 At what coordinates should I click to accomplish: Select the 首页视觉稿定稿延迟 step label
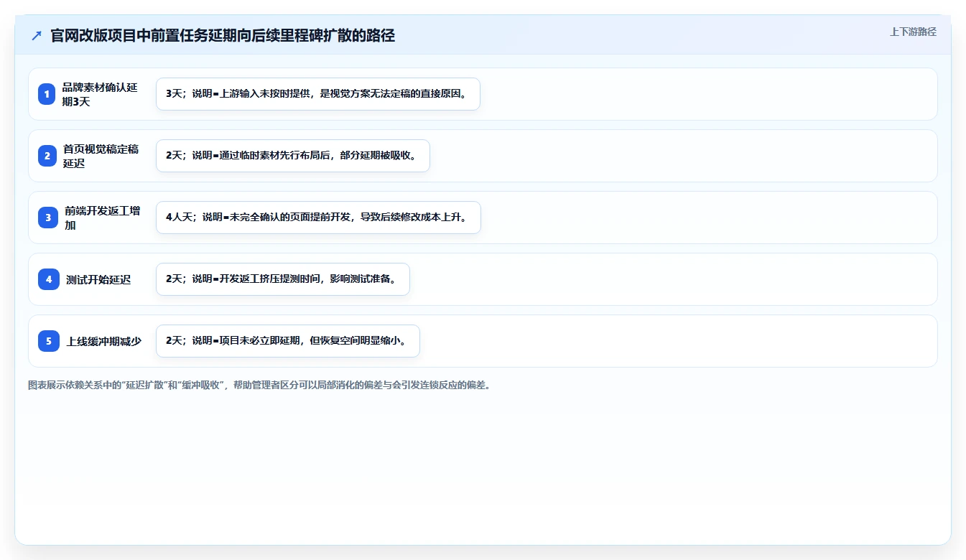click(101, 156)
